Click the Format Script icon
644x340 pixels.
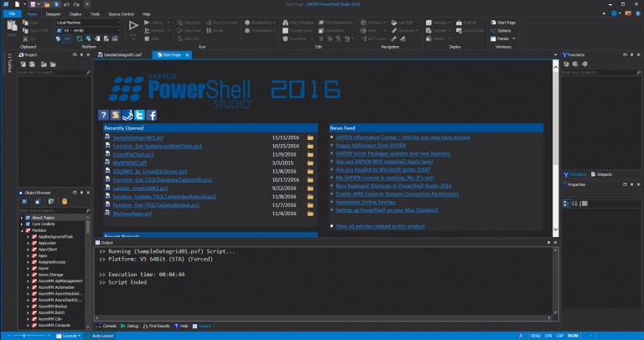coord(285,31)
